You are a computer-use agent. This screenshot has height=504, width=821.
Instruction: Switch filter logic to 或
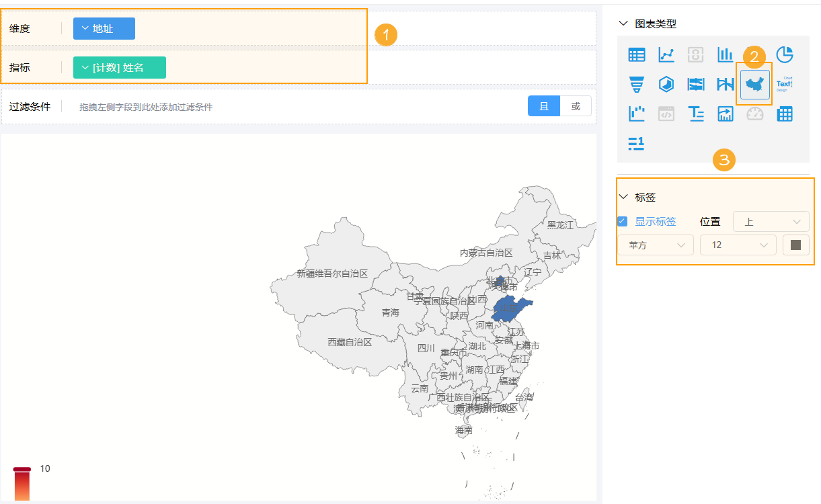coord(576,106)
